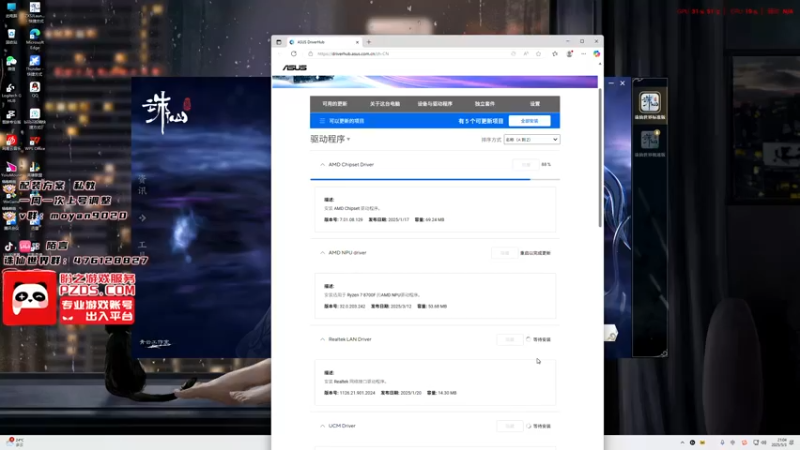Click the AMD NPU driver title
Screen dimensions: 800x450
pyautogui.click(x=347, y=253)
